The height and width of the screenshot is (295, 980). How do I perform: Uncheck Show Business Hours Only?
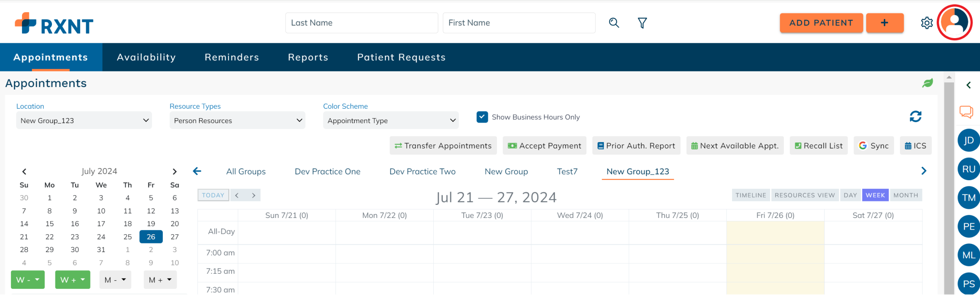tap(482, 117)
